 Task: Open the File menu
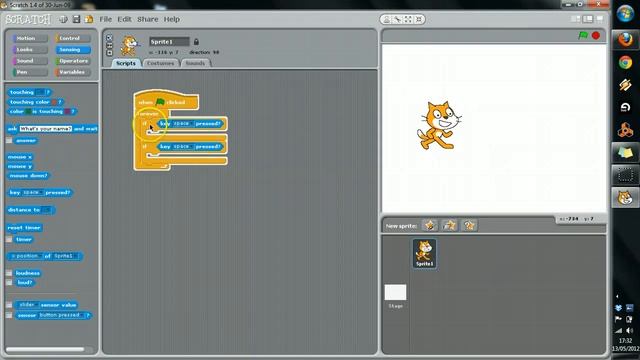pyautogui.click(x=105, y=19)
